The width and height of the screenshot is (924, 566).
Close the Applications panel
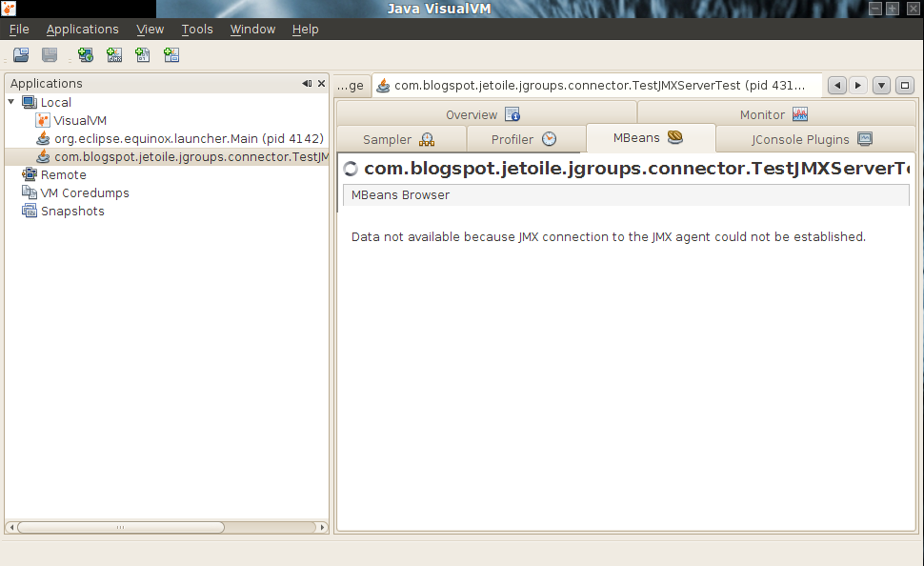click(321, 84)
